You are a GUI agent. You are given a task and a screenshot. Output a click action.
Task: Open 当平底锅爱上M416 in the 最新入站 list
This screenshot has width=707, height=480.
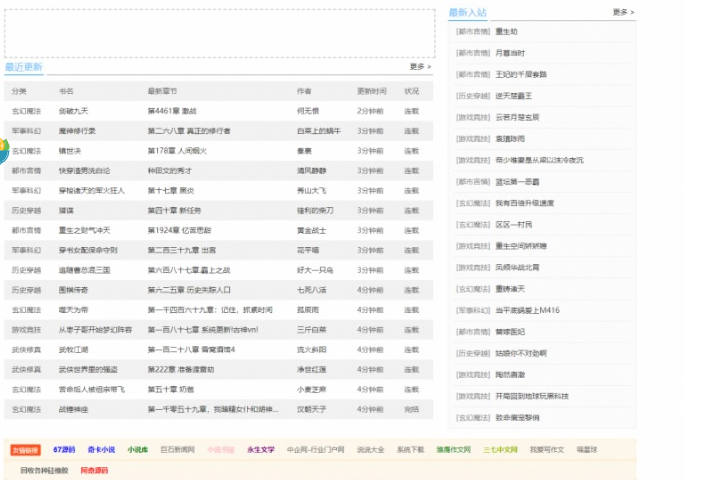(x=528, y=310)
